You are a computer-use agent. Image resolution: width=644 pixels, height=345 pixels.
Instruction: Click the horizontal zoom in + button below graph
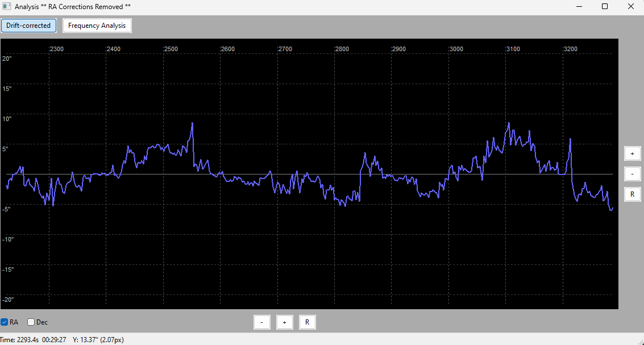tap(284, 322)
